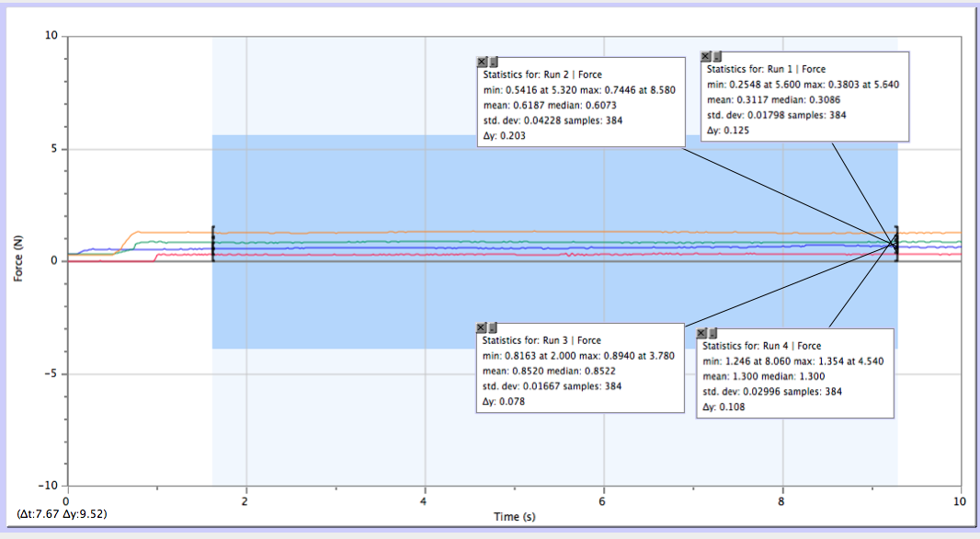Close the Run 1 Force statistics box
This screenshot has width=980, height=539.
coord(705,56)
